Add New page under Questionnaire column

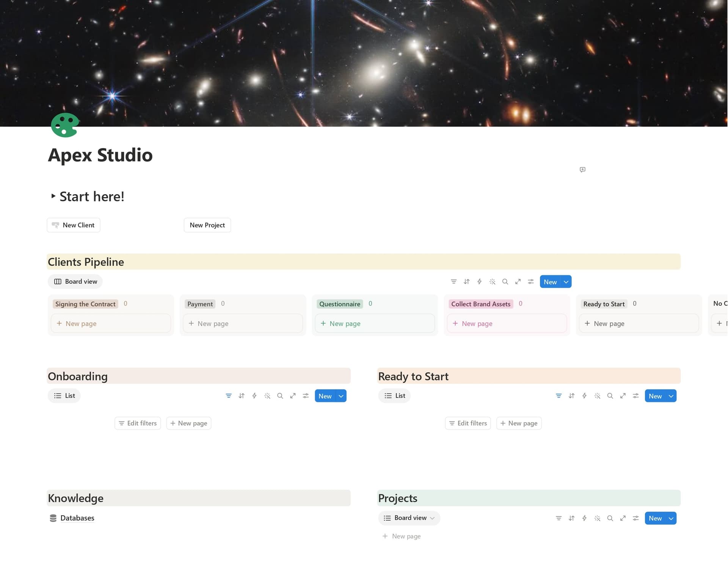point(375,323)
